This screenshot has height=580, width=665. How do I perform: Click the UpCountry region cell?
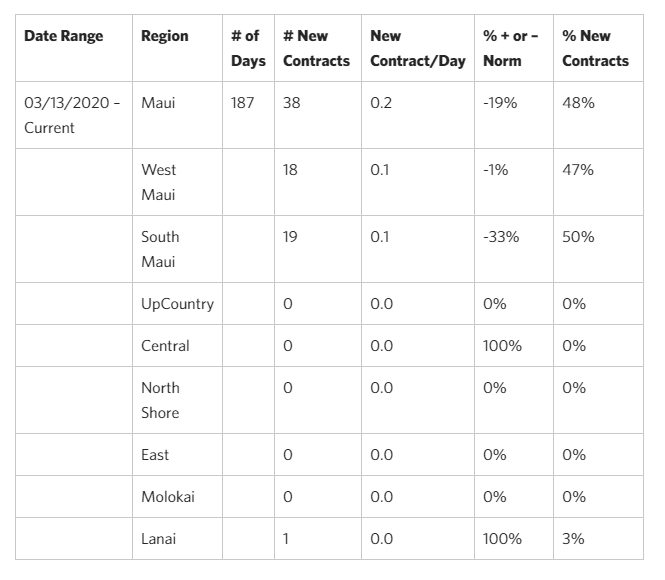click(x=178, y=304)
